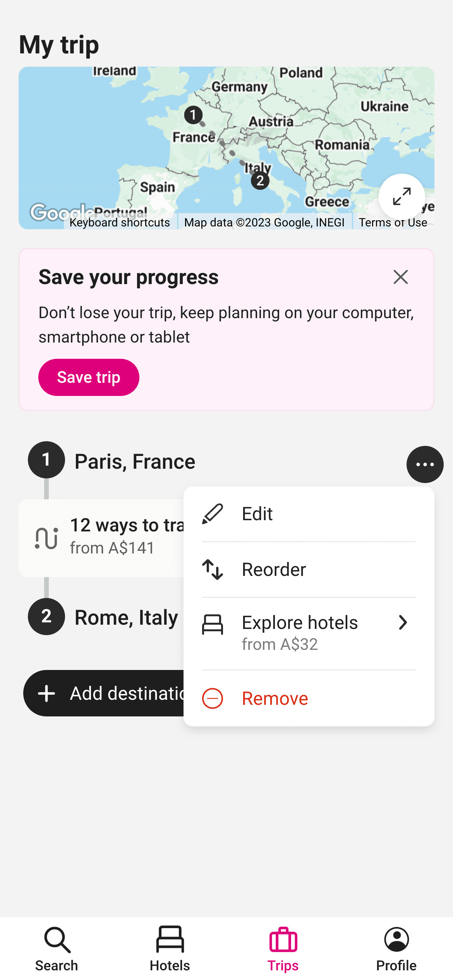Image resolution: width=453 pixels, height=980 pixels.
Task: Tap map marker 1 near France
Action: (x=193, y=115)
